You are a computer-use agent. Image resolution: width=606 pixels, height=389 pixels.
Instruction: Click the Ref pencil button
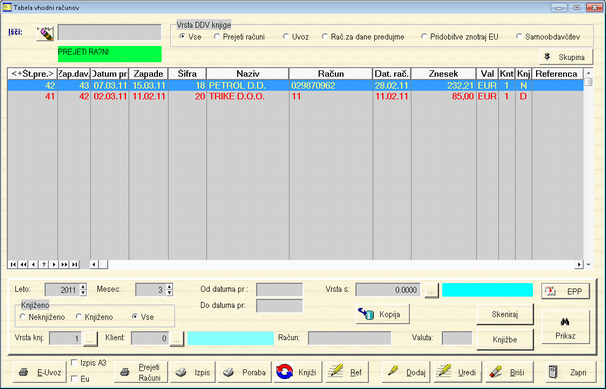pyautogui.click(x=347, y=372)
